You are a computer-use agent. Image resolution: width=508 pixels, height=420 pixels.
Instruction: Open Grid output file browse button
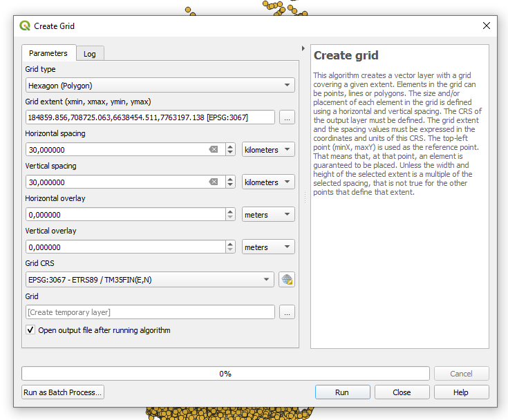(x=287, y=312)
